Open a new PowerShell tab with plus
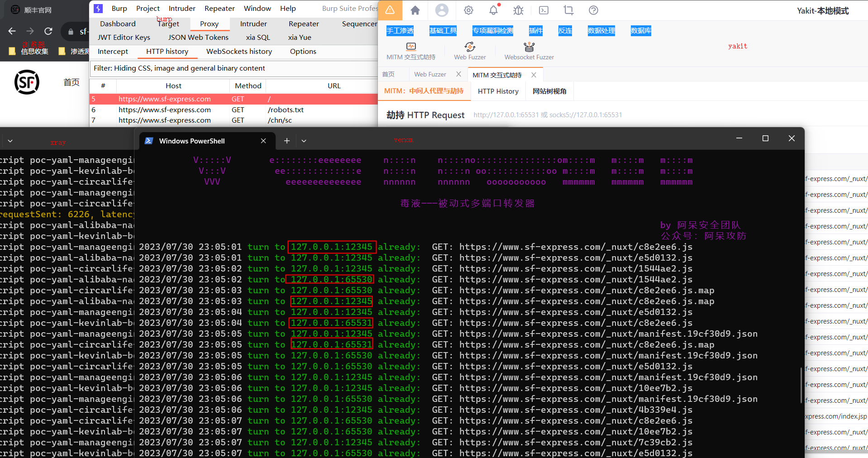The width and height of the screenshot is (868, 458). (x=286, y=141)
